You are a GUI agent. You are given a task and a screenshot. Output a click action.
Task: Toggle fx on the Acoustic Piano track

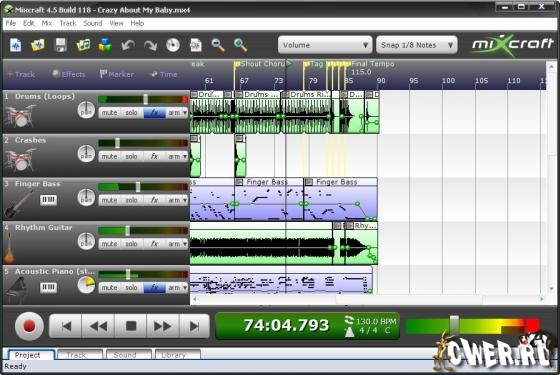click(x=154, y=288)
